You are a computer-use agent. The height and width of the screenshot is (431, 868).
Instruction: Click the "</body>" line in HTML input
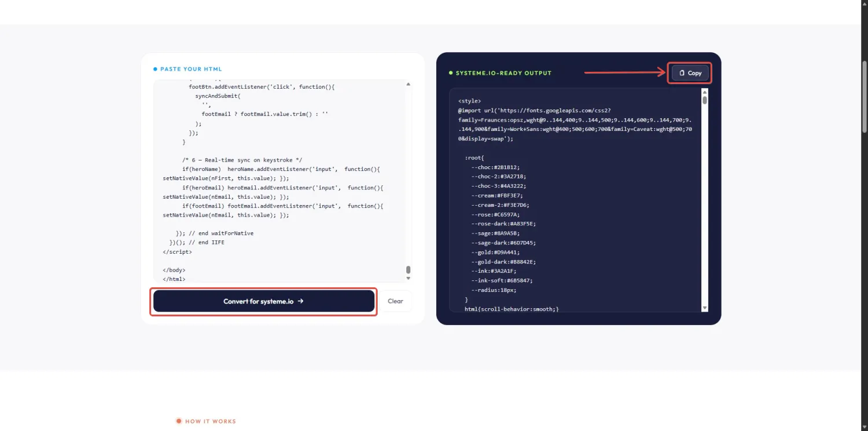174,270
